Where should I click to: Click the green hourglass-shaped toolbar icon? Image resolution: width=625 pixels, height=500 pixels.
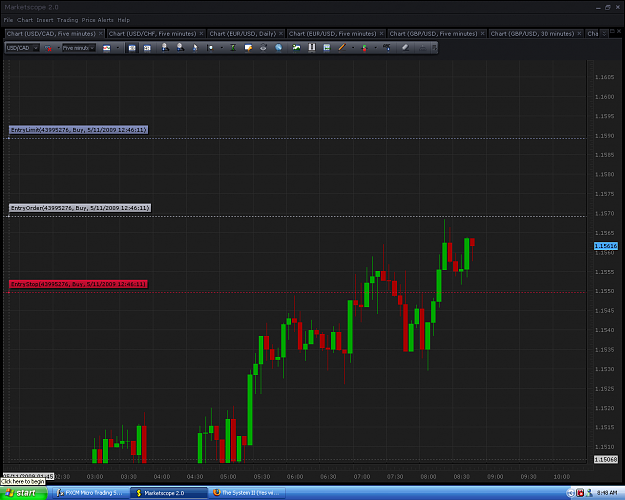[234, 48]
